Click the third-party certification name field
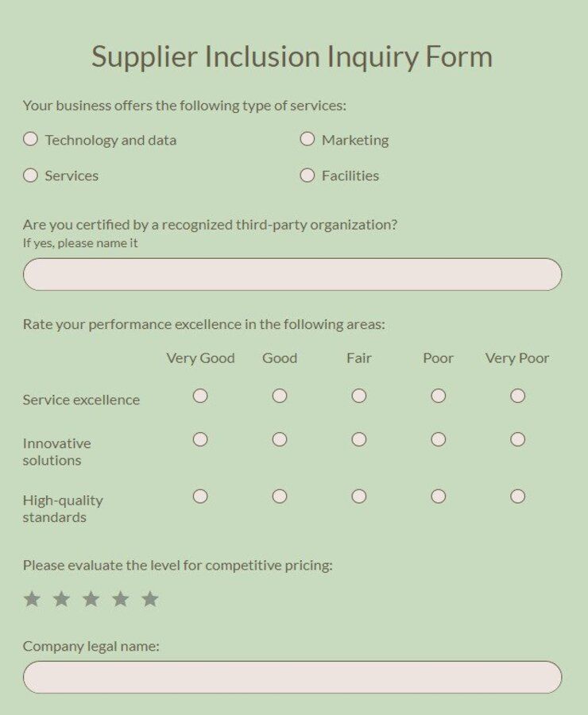The image size is (588, 715). pos(292,274)
